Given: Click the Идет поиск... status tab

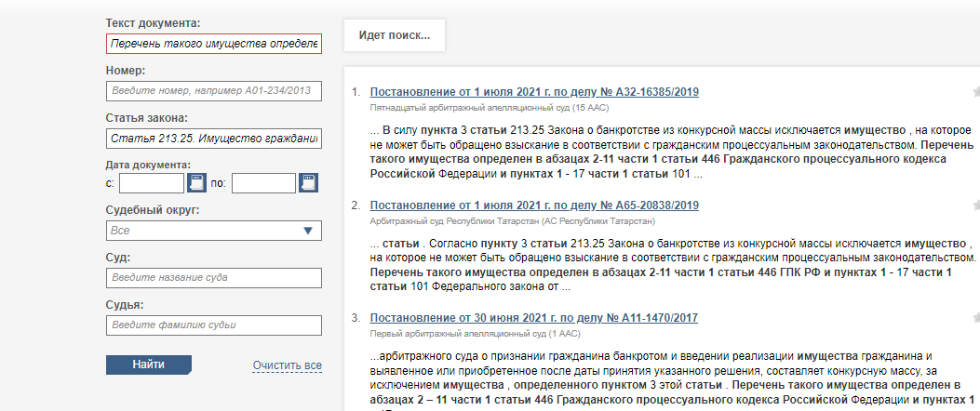Looking at the screenshot, I should (x=394, y=35).
